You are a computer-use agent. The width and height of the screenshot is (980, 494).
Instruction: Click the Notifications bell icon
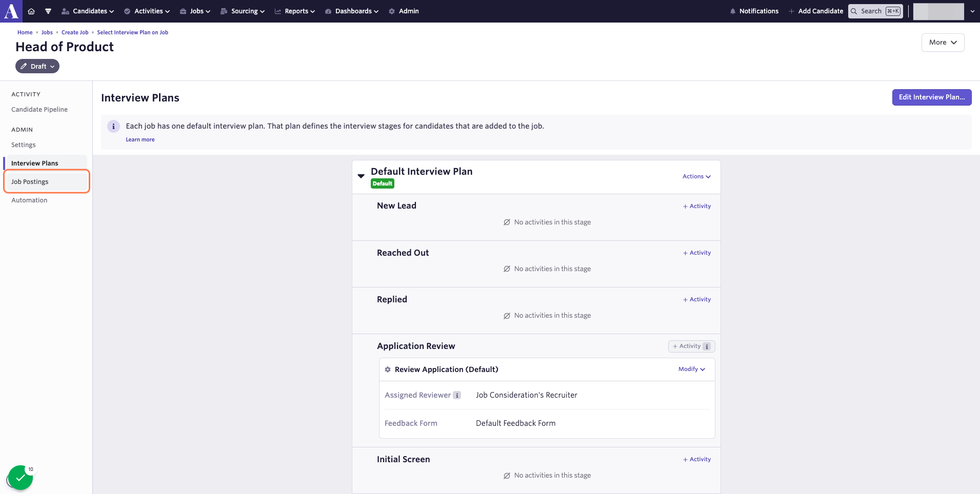[733, 11]
